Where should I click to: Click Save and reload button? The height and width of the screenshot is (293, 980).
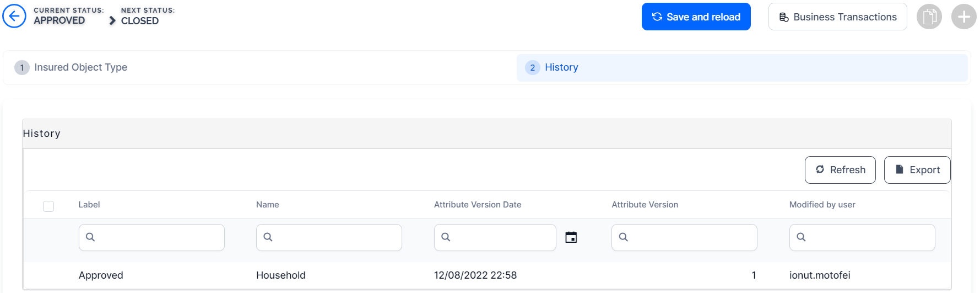coord(696,17)
